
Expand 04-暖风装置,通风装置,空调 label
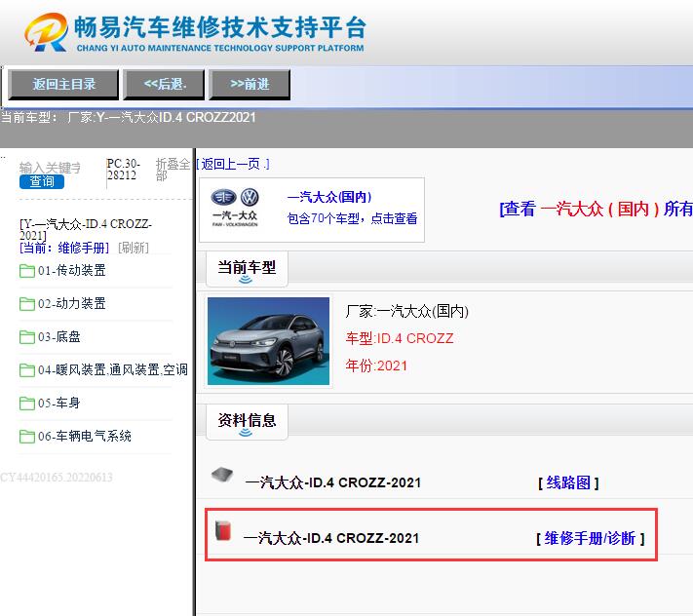(113, 369)
